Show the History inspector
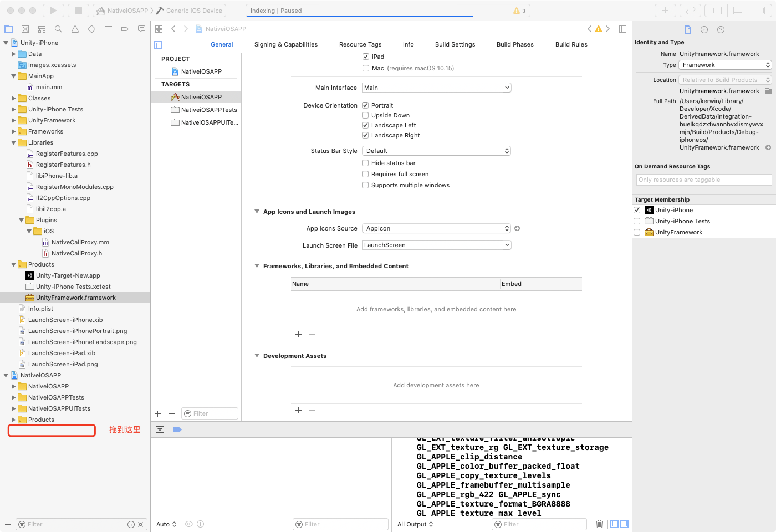The height and width of the screenshot is (532, 776). (x=704, y=29)
